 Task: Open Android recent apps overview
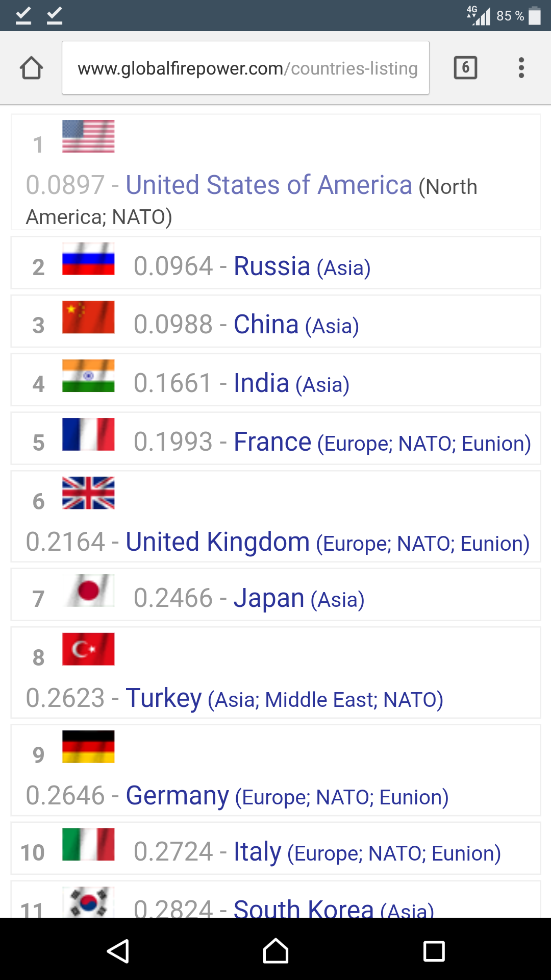pos(434,951)
